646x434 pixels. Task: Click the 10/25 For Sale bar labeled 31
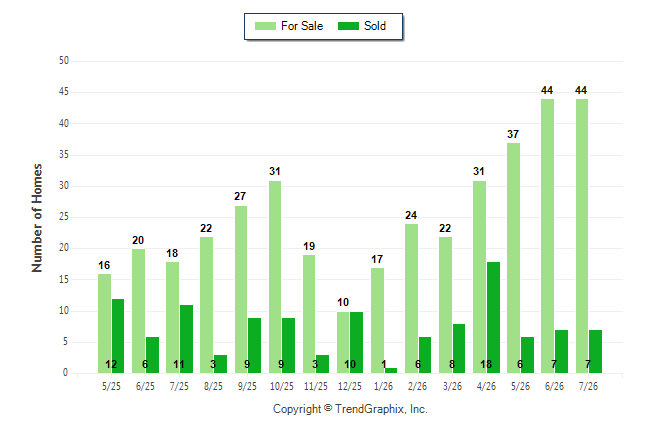point(275,277)
